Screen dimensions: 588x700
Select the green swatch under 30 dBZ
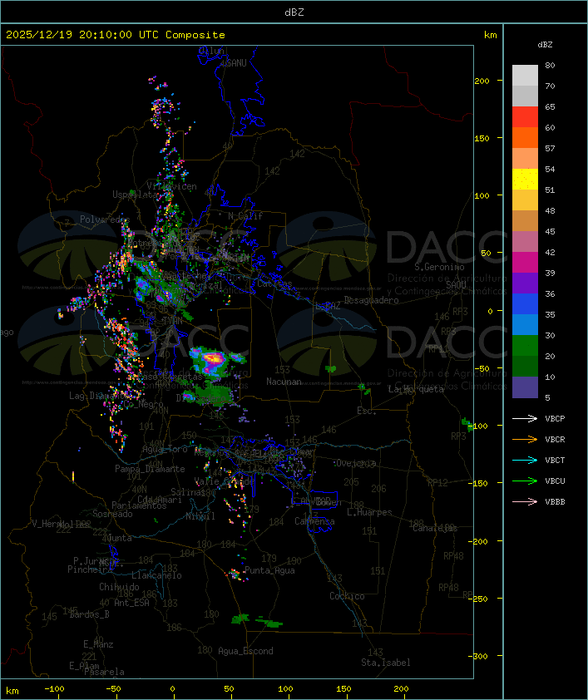pyautogui.click(x=525, y=345)
